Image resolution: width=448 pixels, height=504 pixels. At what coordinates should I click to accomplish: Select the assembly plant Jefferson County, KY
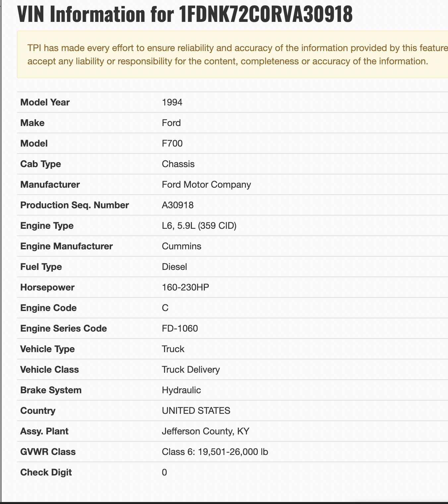tap(205, 431)
